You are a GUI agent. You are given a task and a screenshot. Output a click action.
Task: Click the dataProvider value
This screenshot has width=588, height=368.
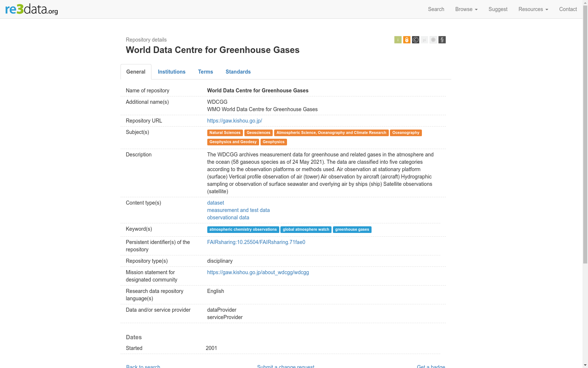point(222,310)
